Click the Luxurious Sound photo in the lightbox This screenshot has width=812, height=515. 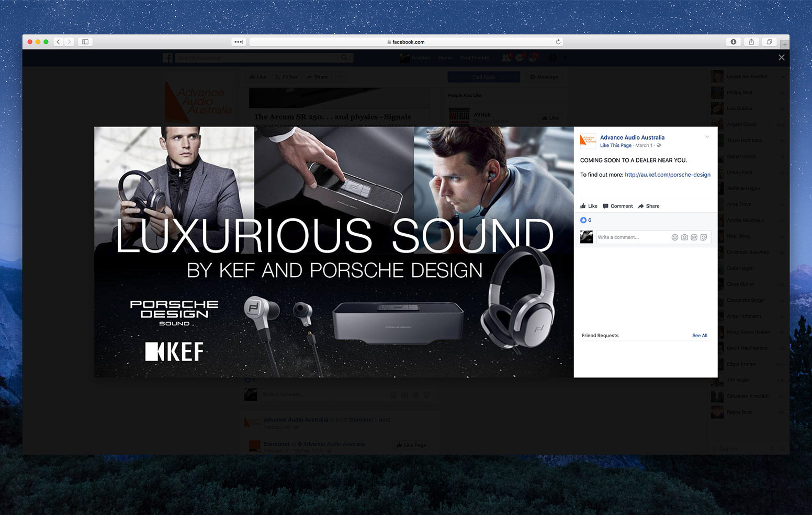click(334, 252)
